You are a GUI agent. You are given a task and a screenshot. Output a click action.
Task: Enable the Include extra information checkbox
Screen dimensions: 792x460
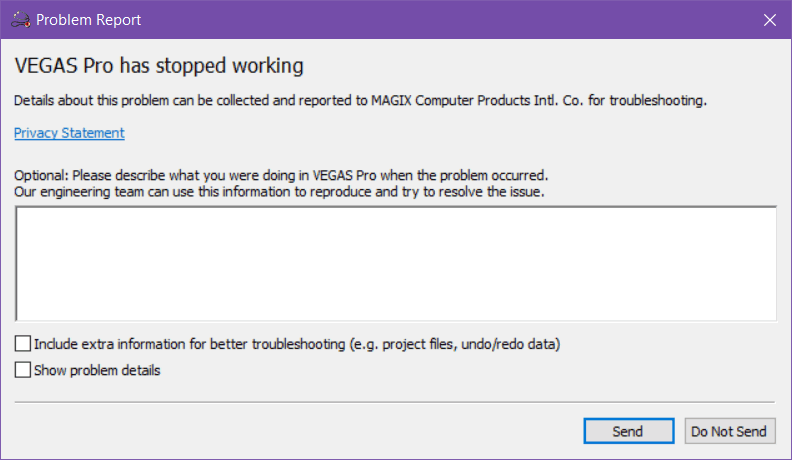coord(23,344)
